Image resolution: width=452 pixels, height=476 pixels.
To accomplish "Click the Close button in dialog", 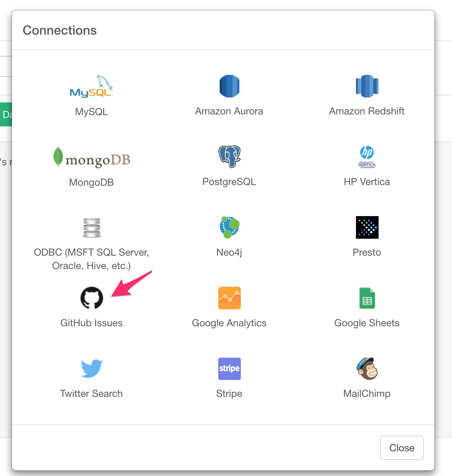I will pyautogui.click(x=402, y=448).
